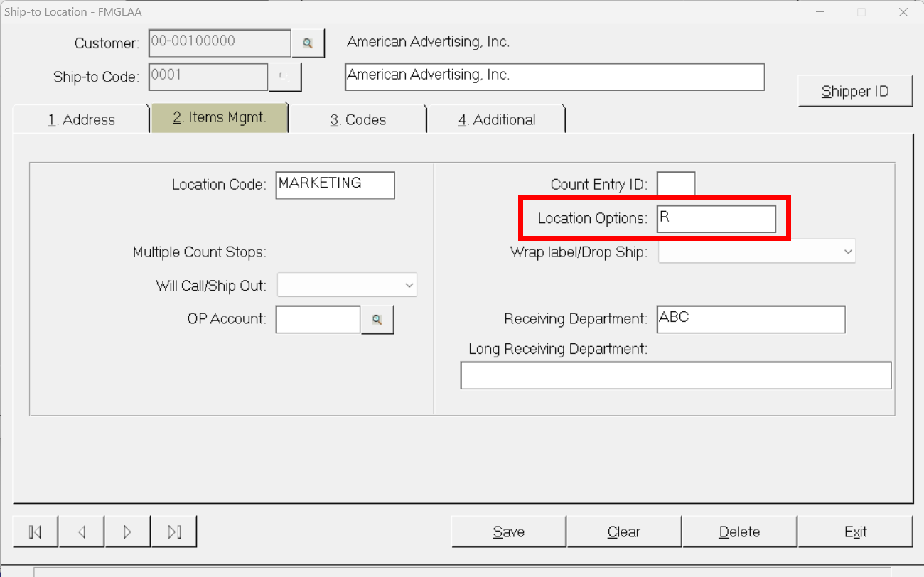This screenshot has height=577, width=924.
Task: Open the OP Account search magnifier icon
Action: tap(377, 320)
